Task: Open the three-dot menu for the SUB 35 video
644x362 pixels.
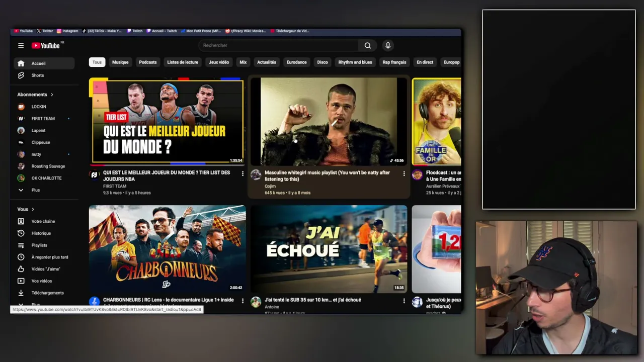Action: 404,301
